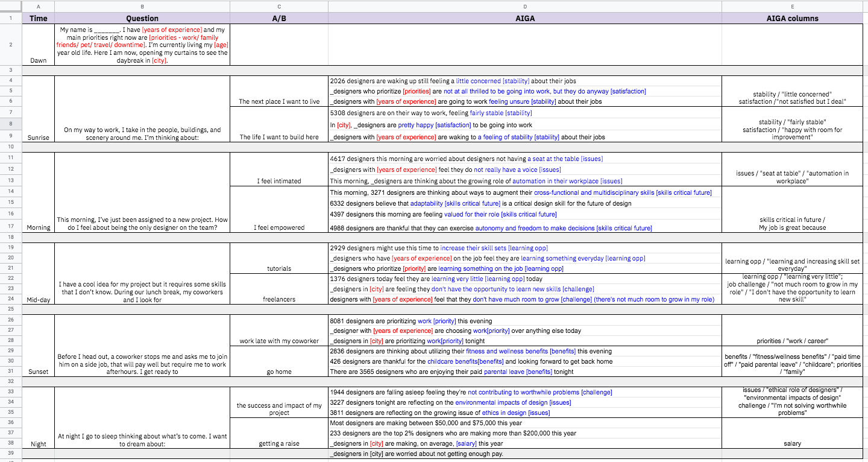Select row 17 header number
Screen dimensions: 868x462
pyautogui.click(x=11, y=227)
